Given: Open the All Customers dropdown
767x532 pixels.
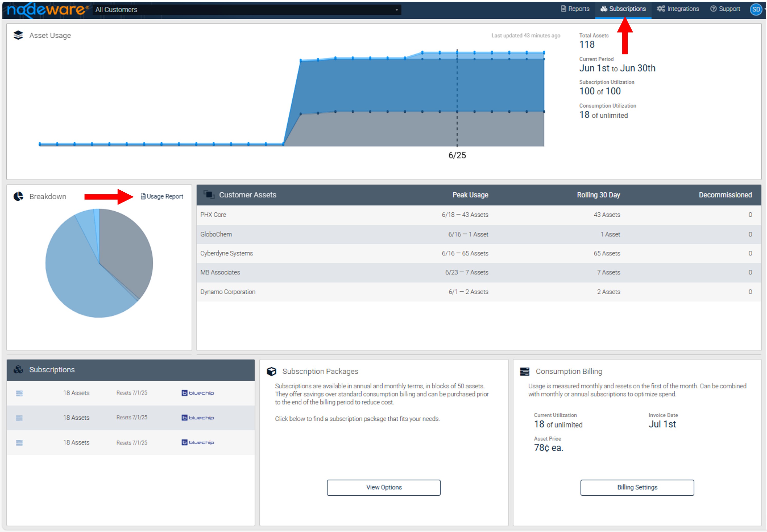Looking at the screenshot, I should point(247,10).
